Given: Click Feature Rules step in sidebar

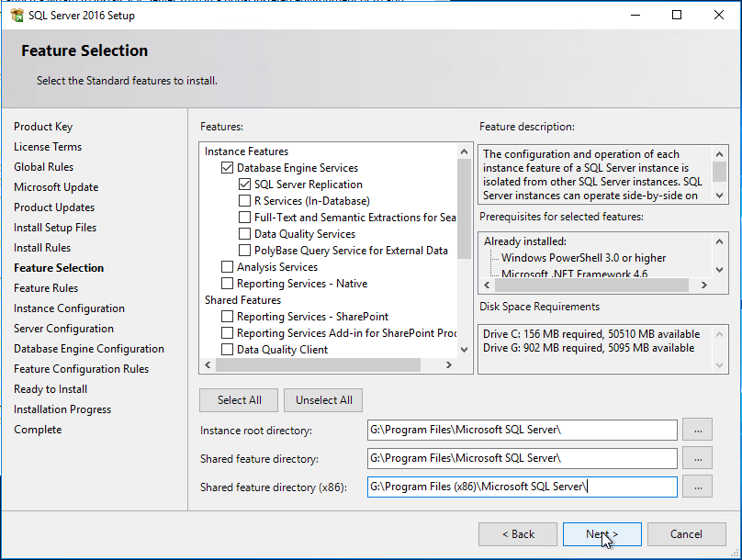Looking at the screenshot, I should coord(46,288).
